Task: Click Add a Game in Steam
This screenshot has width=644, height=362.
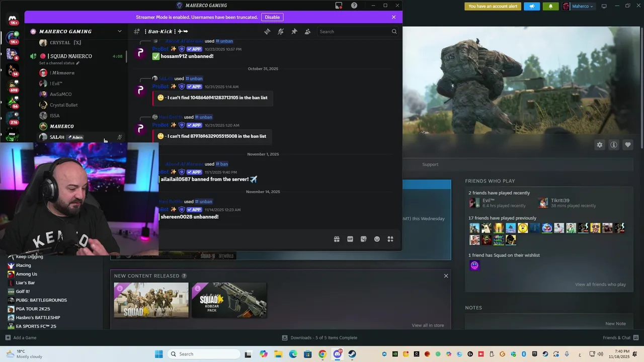Action: (x=21, y=338)
